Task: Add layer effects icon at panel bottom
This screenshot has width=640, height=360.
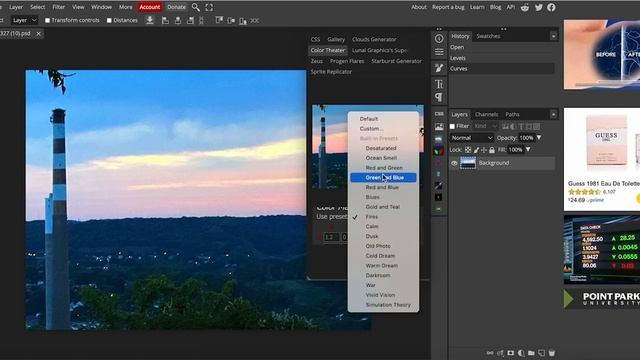Action: [500, 353]
